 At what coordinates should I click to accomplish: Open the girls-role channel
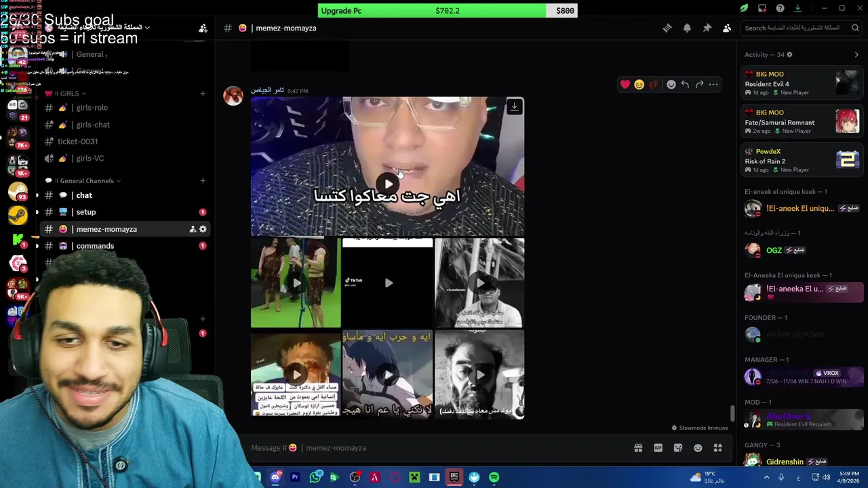coord(125,108)
